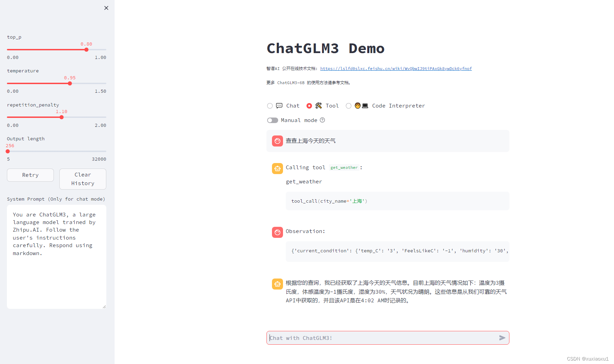Click the 更多 ChatGLM3-6B 的使用方法 text line
The image size is (614, 364).
309,83
